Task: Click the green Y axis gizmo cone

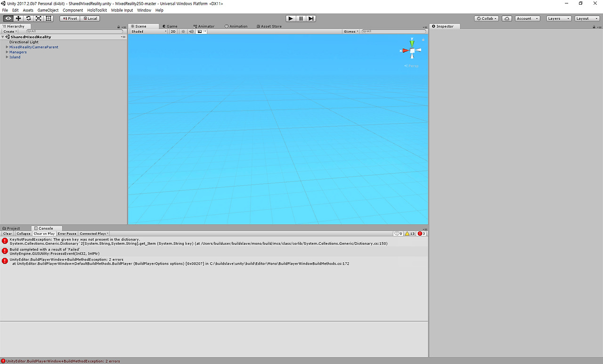Action: pyautogui.click(x=412, y=43)
